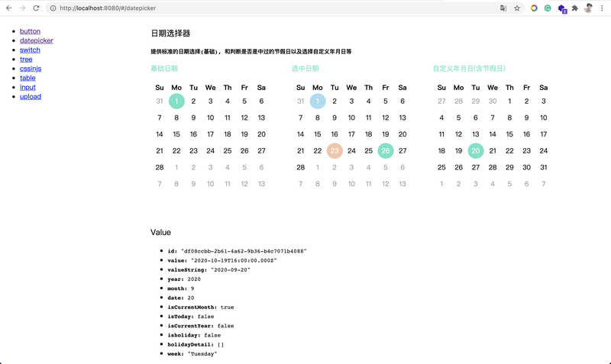The height and width of the screenshot is (364, 611).
Task: Select grayed date 30 in third calendar top row
Action: (x=493, y=101)
